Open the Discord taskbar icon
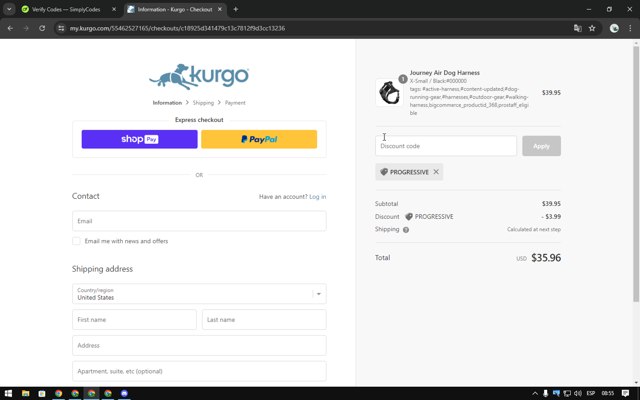Image resolution: width=640 pixels, height=400 pixels. click(x=124, y=393)
